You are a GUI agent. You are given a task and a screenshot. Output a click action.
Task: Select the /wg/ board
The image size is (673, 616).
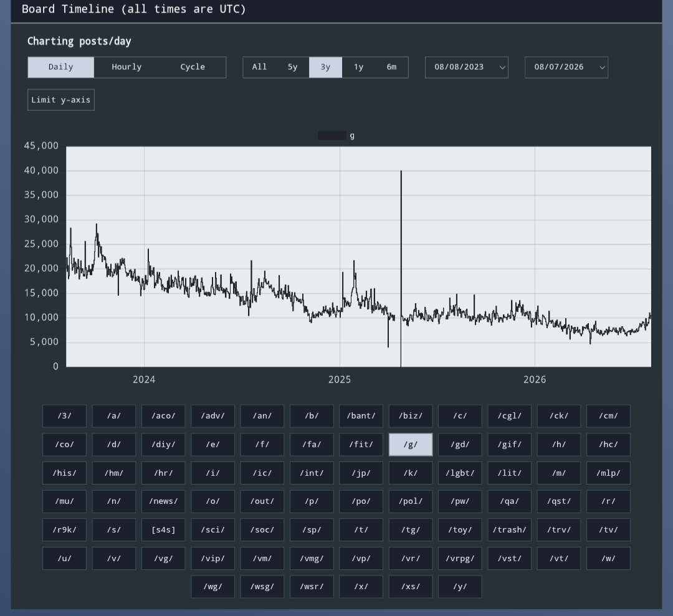point(213,587)
